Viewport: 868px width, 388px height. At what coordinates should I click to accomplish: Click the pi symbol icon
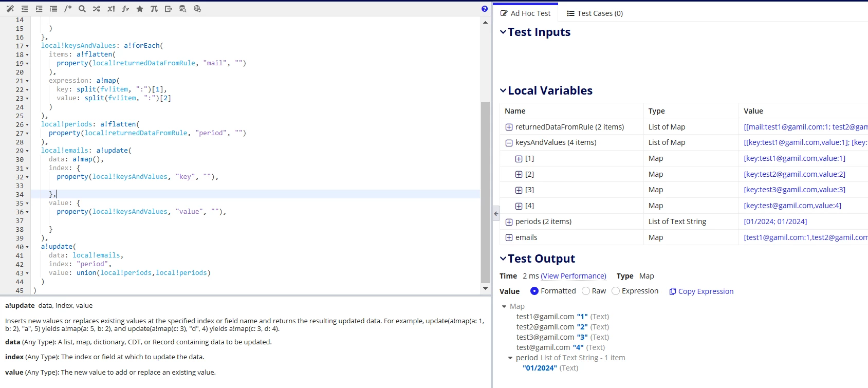click(x=154, y=9)
